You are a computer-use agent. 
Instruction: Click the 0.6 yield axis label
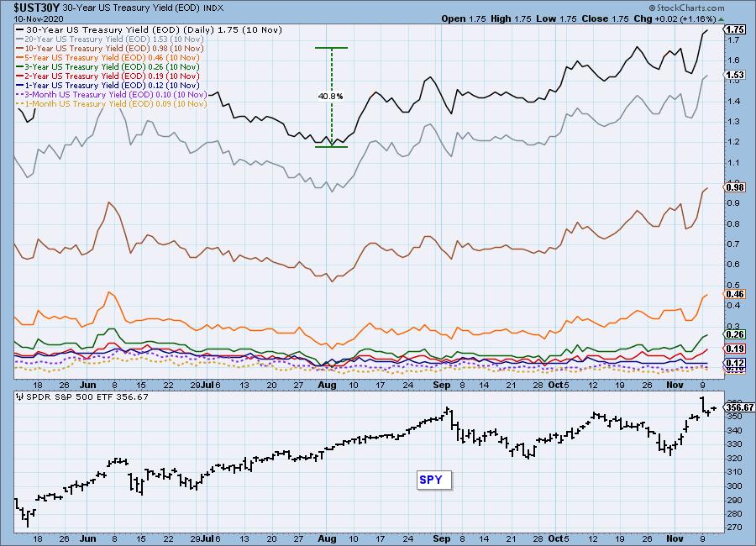(733, 265)
